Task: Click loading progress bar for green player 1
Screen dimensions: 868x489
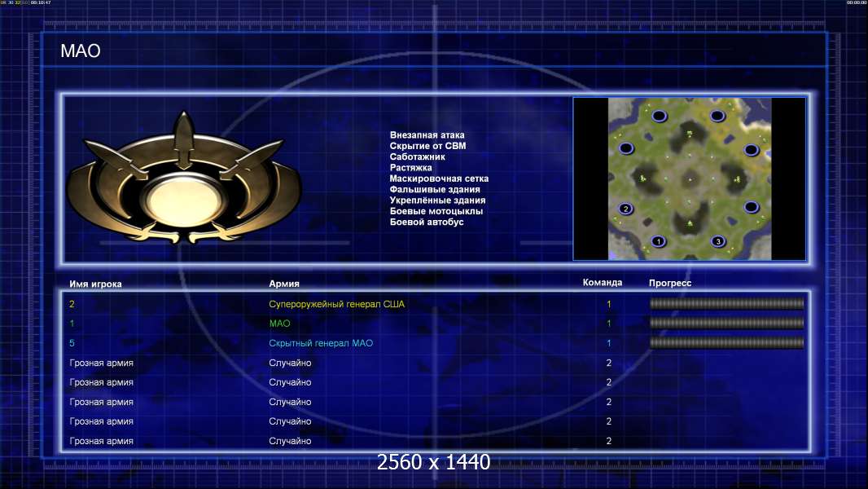Action: tap(726, 323)
